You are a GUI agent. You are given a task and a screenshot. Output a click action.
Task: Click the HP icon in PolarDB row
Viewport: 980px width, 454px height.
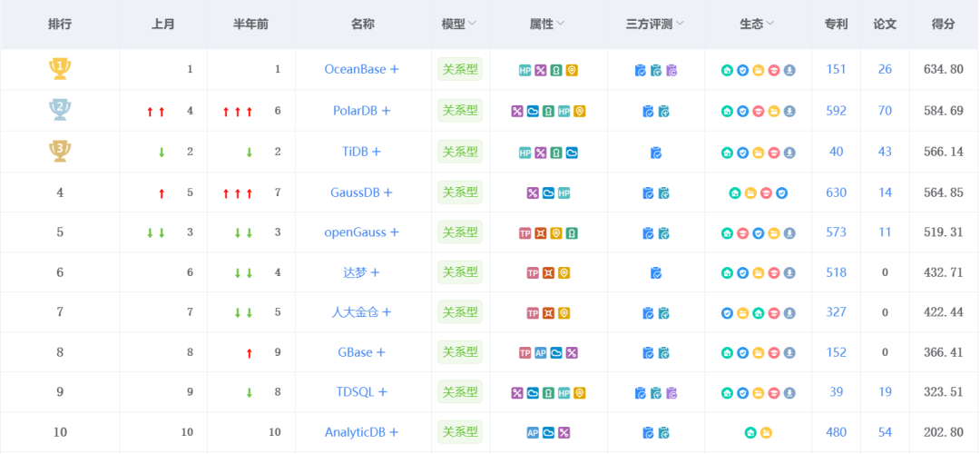[x=563, y=112]
